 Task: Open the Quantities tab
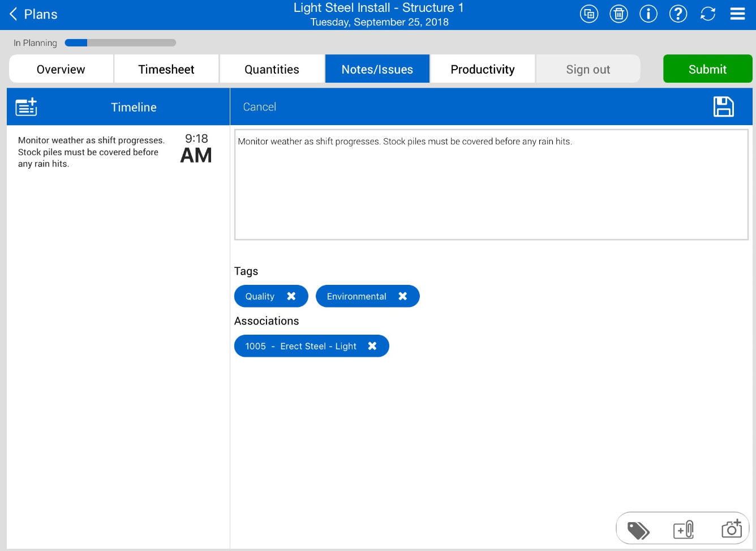272,69
